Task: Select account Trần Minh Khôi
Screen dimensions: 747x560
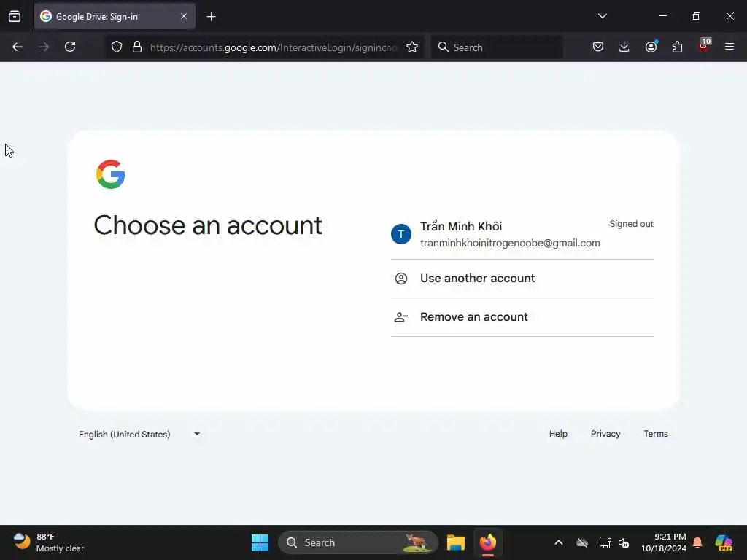Action: [x=522, y=234]
